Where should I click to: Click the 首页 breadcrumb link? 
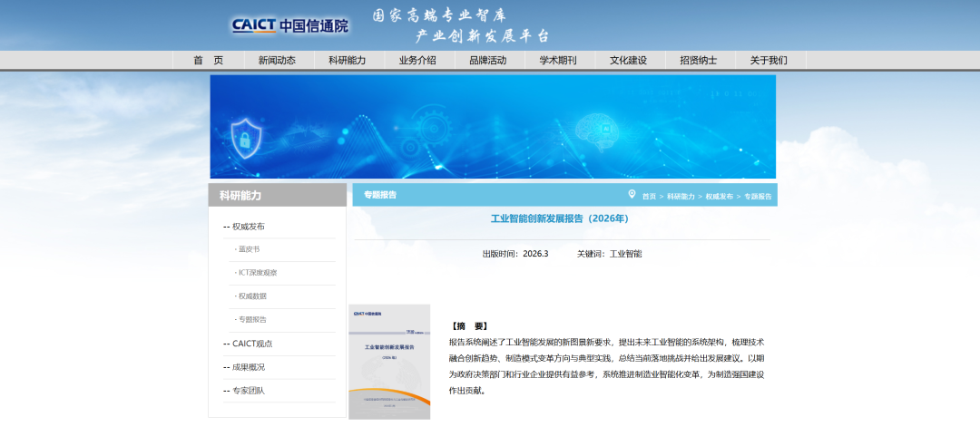649,196
